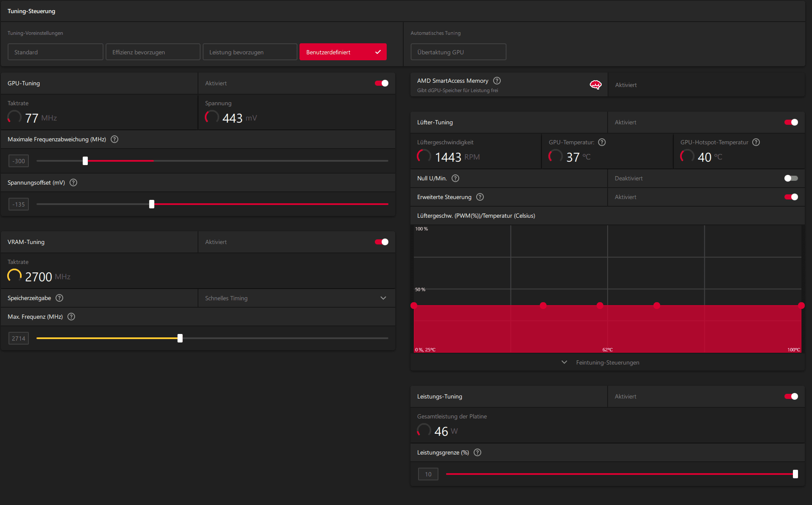The image size is (812, 505).
Task: Click help icon next to Null U/Min.
Action: coord(455,178)
